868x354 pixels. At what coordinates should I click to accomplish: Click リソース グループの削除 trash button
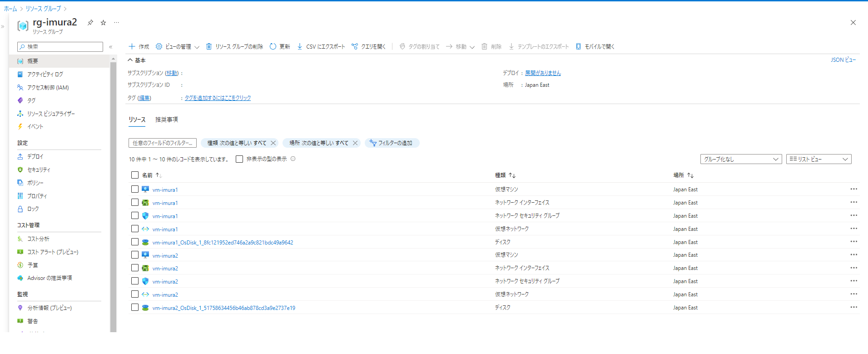tap(234, 46)
